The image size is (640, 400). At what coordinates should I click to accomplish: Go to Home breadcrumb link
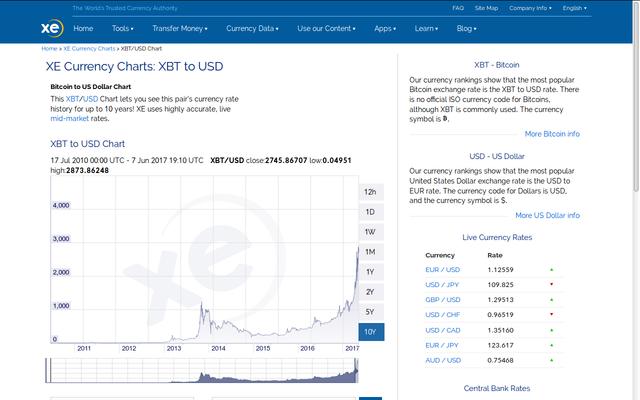(x=49, y=49)
